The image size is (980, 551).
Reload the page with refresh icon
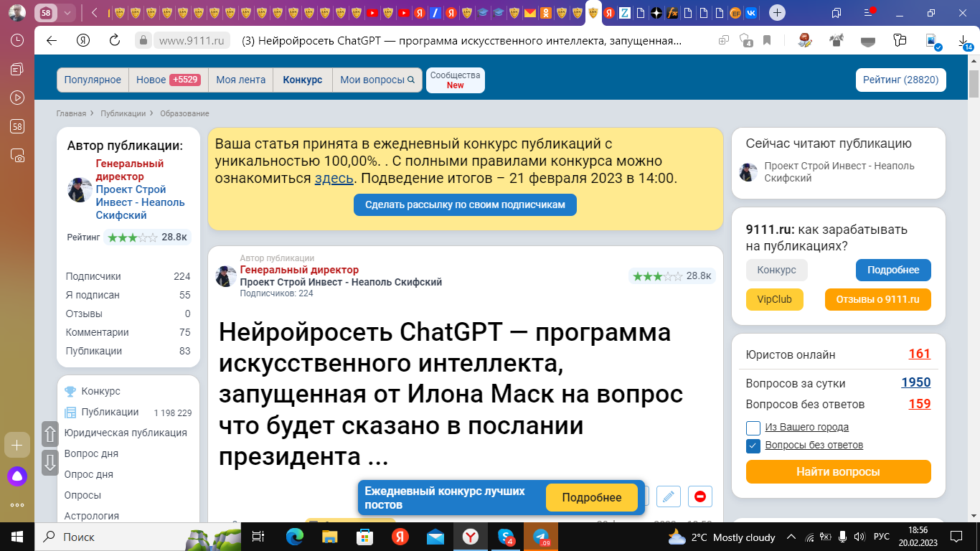(114, 40)
